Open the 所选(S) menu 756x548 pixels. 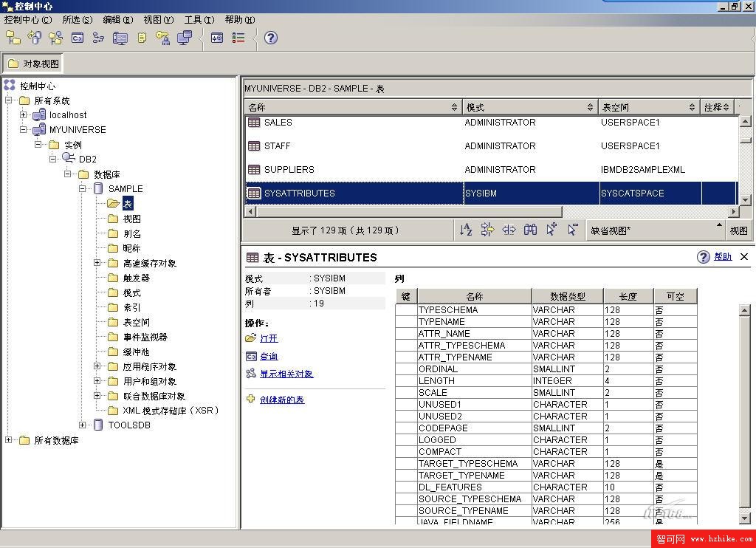(x=77, y=20)
